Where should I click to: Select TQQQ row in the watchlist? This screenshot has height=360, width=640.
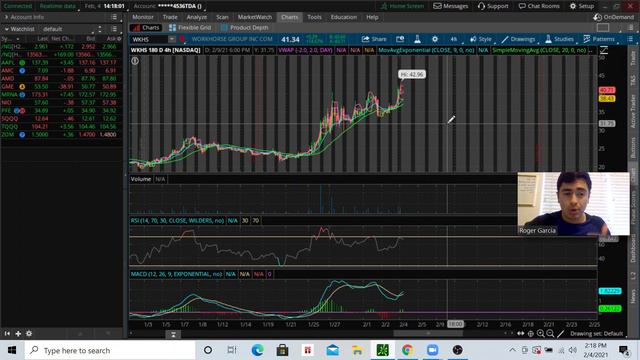pyautogui.click(x=61, y=127)
